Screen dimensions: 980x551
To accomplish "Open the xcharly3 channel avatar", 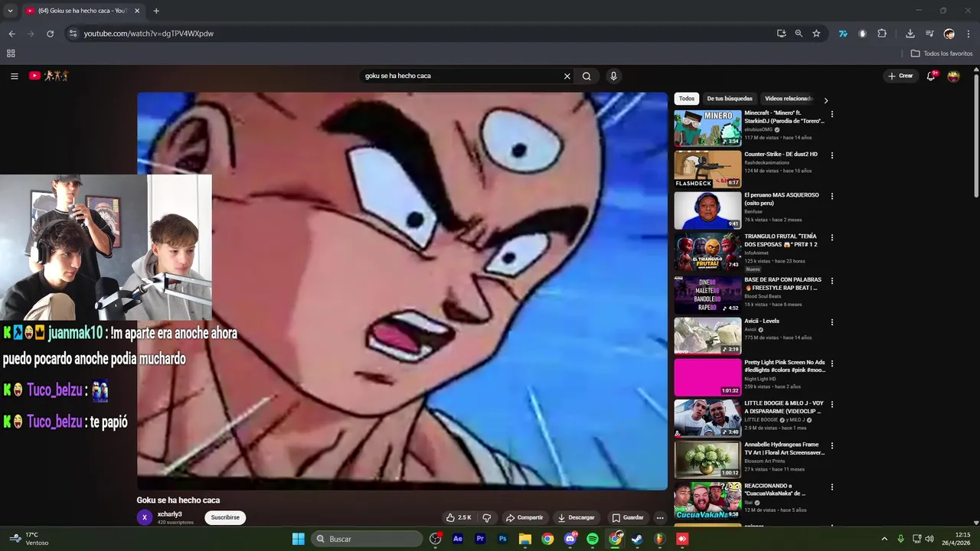I will click(x=145, y=517).
